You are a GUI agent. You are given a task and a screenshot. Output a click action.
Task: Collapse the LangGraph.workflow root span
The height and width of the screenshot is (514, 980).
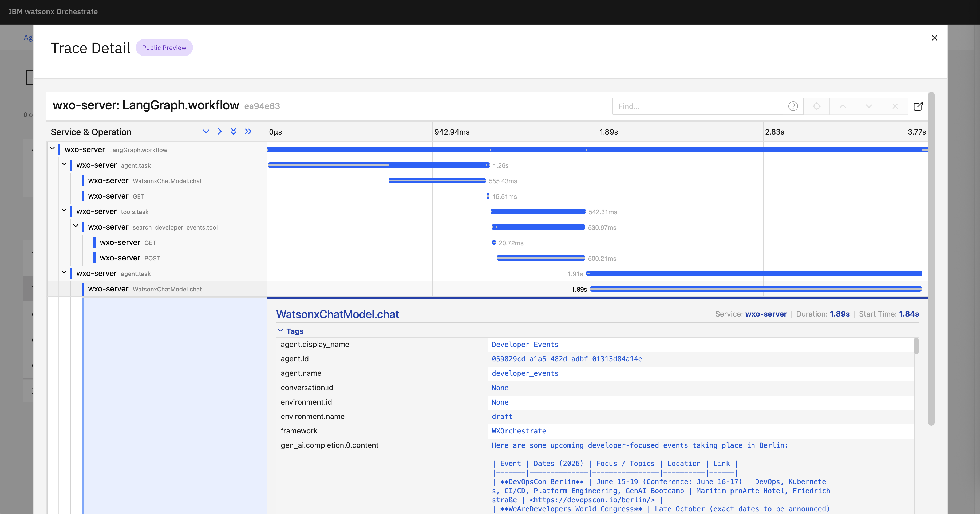[53, 148]
